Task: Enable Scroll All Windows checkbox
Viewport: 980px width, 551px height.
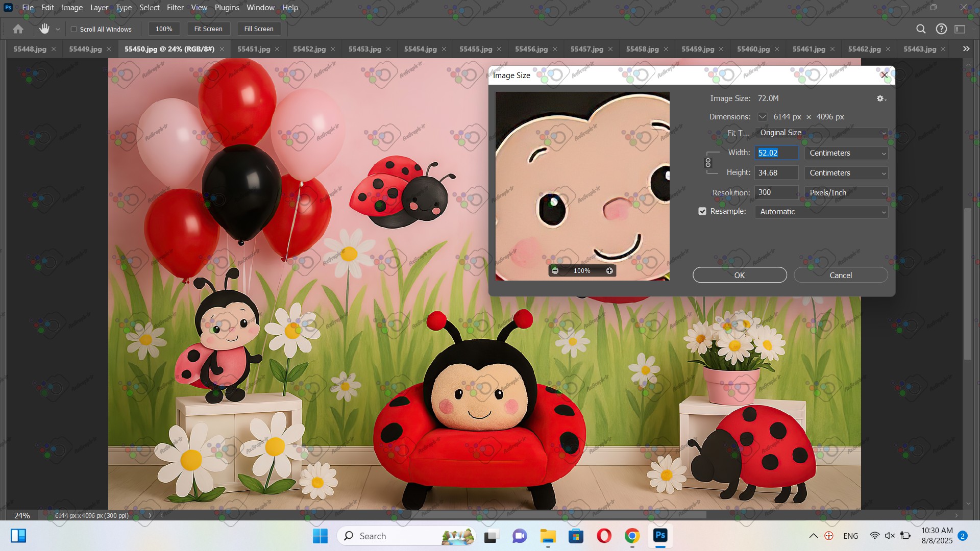Action: [74, 29]
